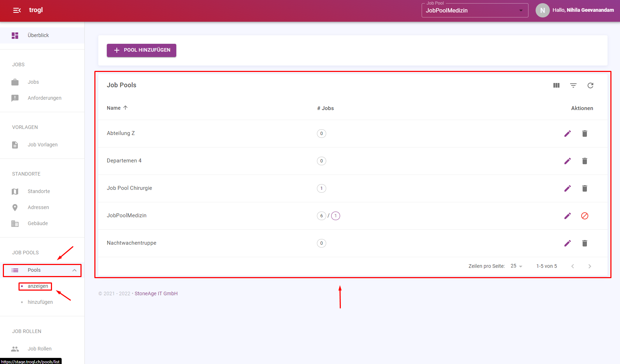The height and width of the screenshot is (364, 620).
Task: Open the Überblick dashboard icon
Action: pos(15,35)
